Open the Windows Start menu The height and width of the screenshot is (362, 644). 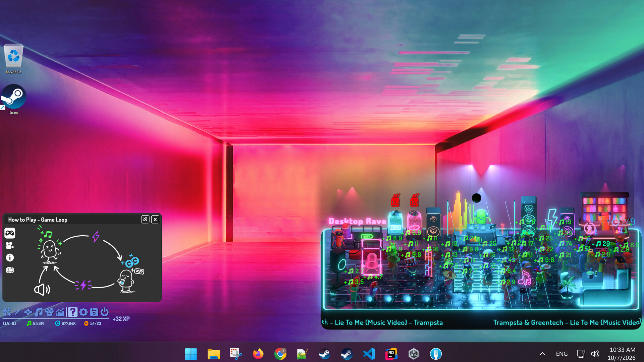tap(191, 354)
